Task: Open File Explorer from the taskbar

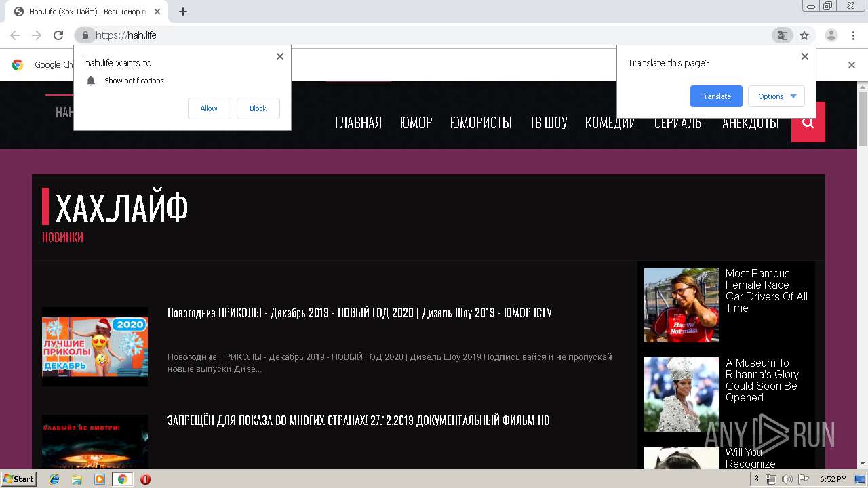Action: pos(77,479)
